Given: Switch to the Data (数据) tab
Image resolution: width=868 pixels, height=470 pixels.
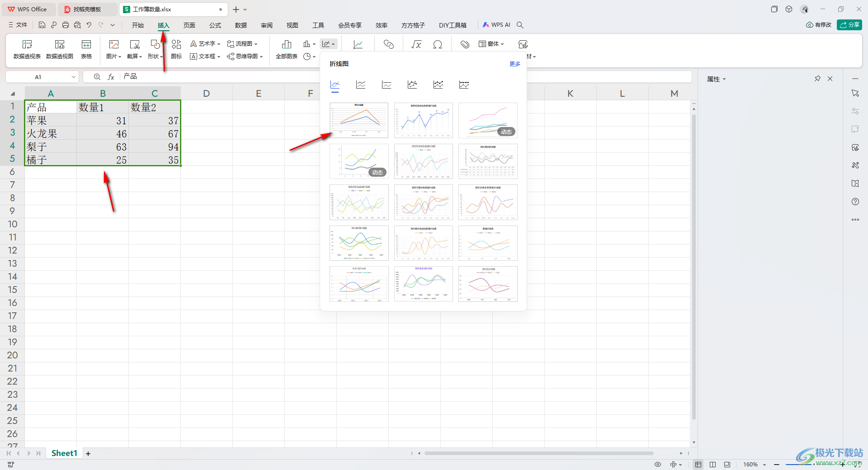Looking at the screenshot, I should click(x=241, y=25).
